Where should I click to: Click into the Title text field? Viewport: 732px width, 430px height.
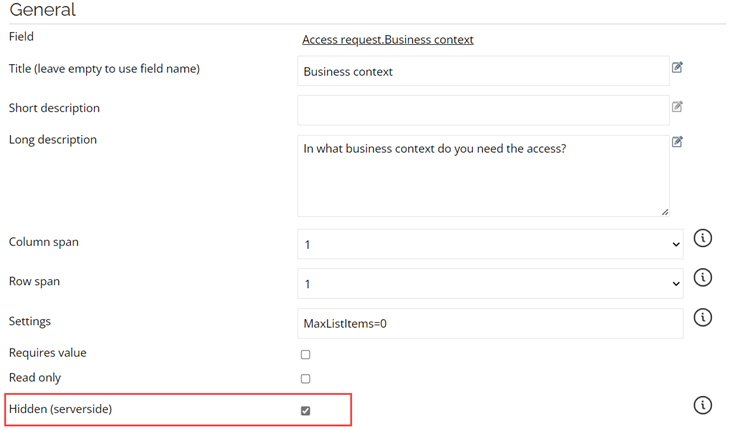click(483, 71)
